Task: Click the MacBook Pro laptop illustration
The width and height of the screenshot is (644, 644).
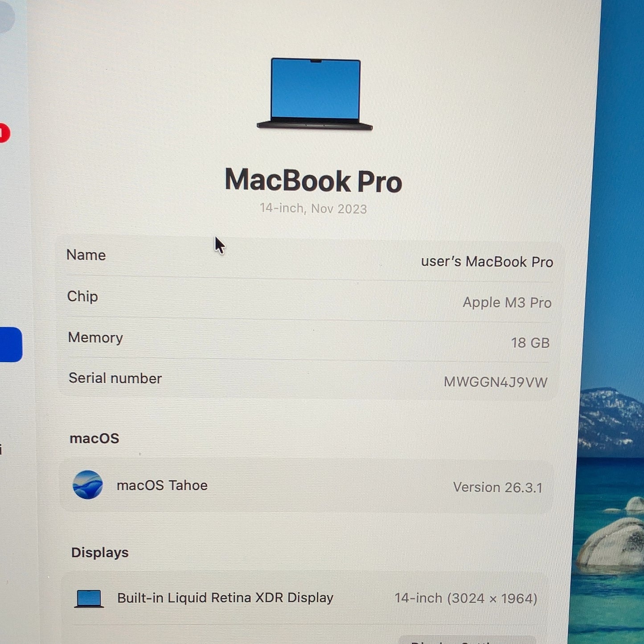Action: pos(315,94)
